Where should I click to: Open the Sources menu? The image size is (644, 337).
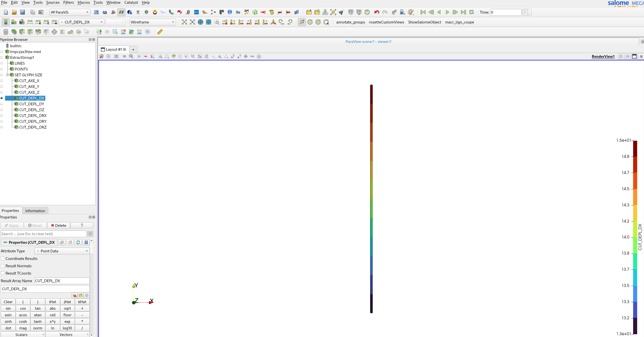(x=53, y=3)
